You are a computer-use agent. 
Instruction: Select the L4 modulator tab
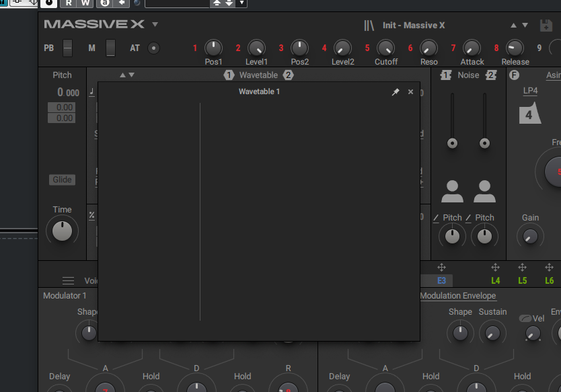(495, 281)
